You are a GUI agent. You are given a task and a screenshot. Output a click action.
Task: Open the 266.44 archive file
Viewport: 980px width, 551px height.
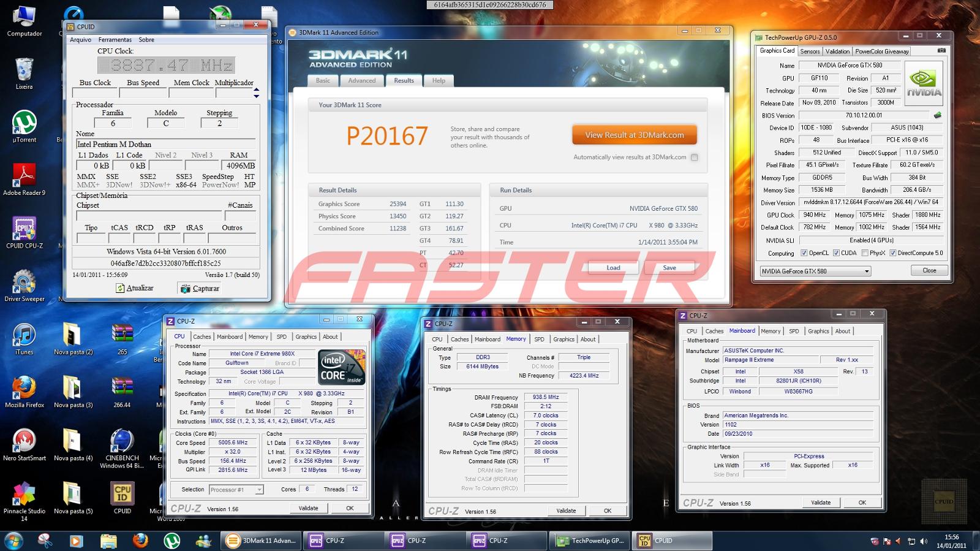(x=123, y=392)
